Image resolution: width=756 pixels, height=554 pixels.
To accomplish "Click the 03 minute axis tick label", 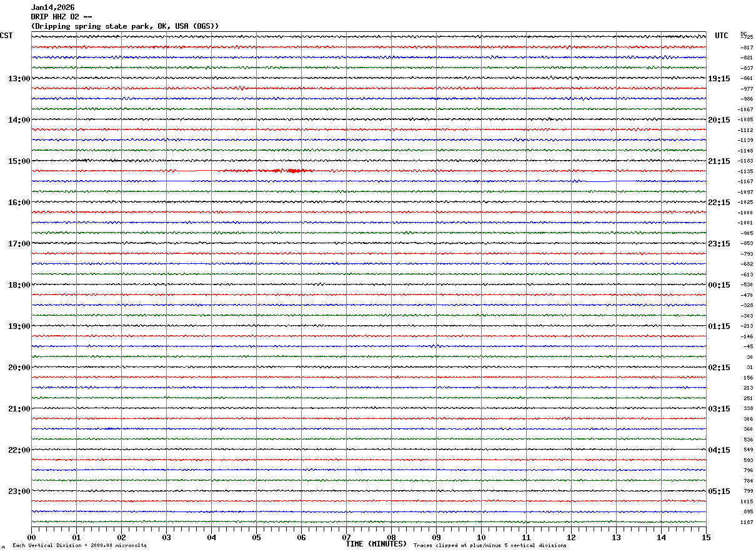I will [x=166, y=537].
